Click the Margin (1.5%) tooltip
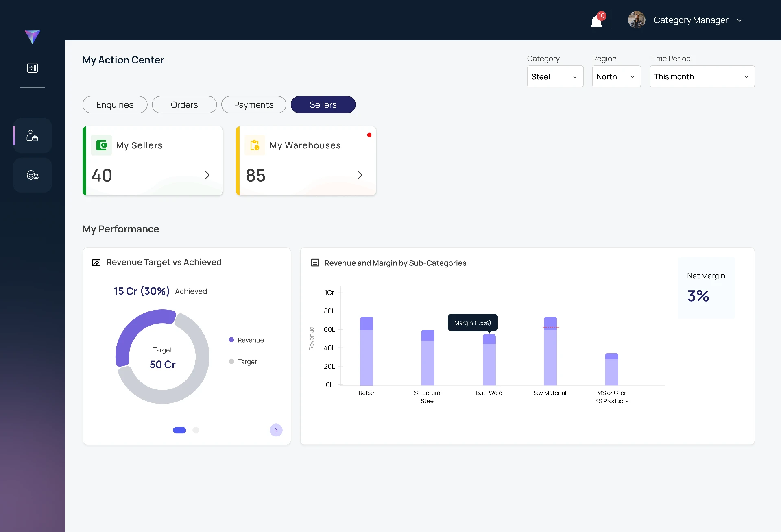781x532 pixels. point(473,323)
